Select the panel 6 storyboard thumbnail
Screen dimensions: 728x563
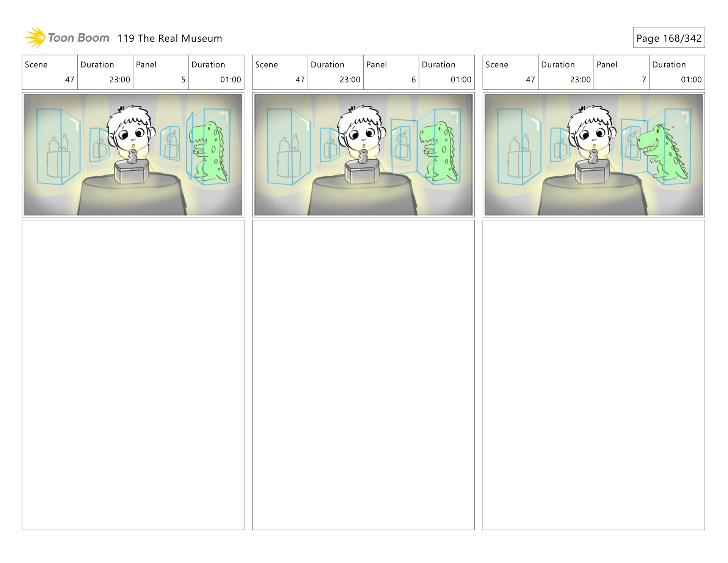pos(363,154)
